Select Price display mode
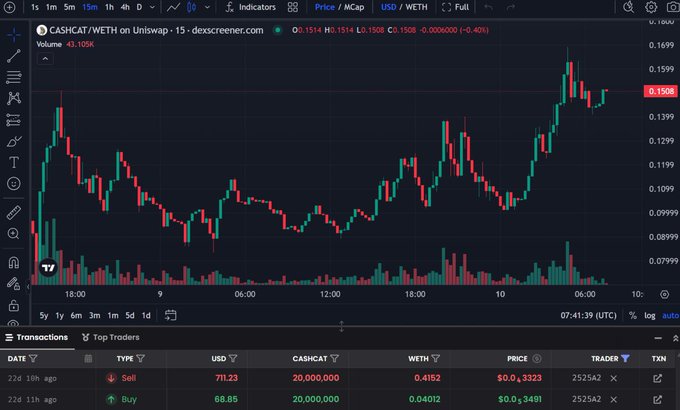 pyautogui.click(x=324, y=7)
